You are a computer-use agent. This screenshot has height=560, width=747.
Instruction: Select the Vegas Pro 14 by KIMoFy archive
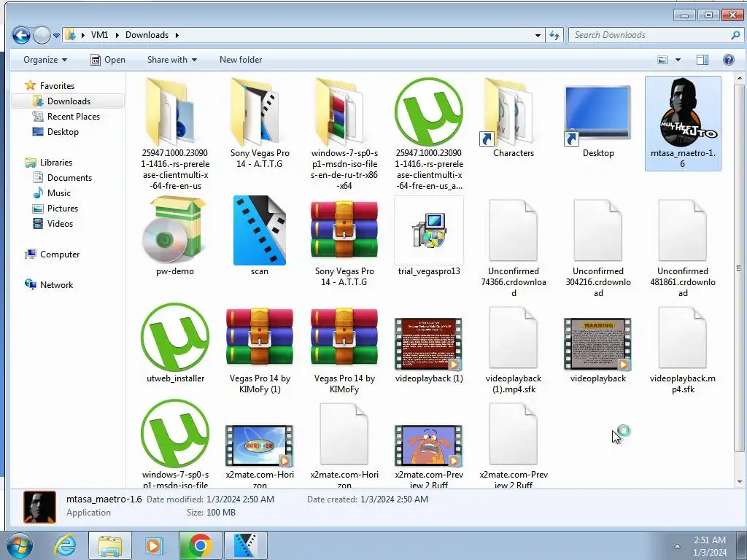[x=344, y=337]
